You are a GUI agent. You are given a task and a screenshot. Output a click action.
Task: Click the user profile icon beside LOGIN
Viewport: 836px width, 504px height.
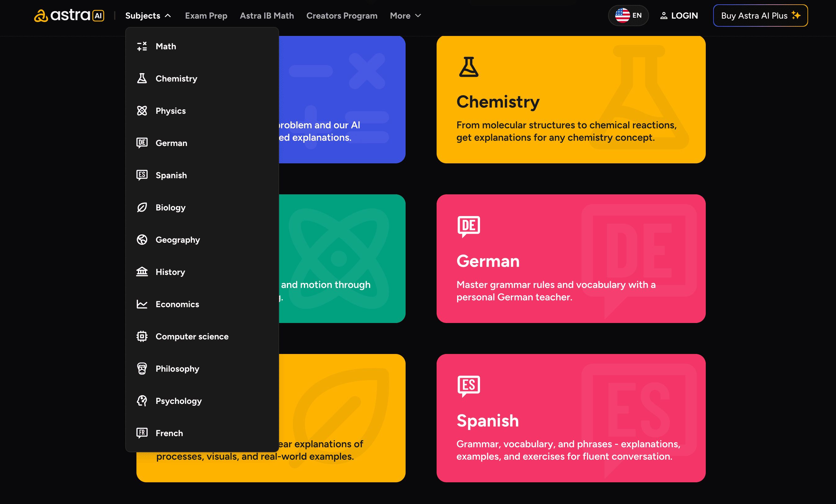point(664,15)
